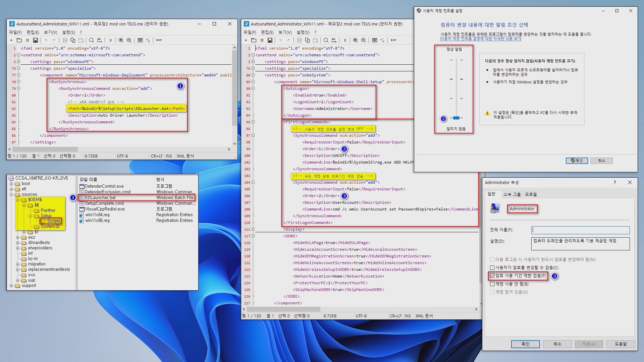Click the EXIT icon in left Notepad2 toolbar
Viewport: 644px width, 362px height.
(159, 40)
